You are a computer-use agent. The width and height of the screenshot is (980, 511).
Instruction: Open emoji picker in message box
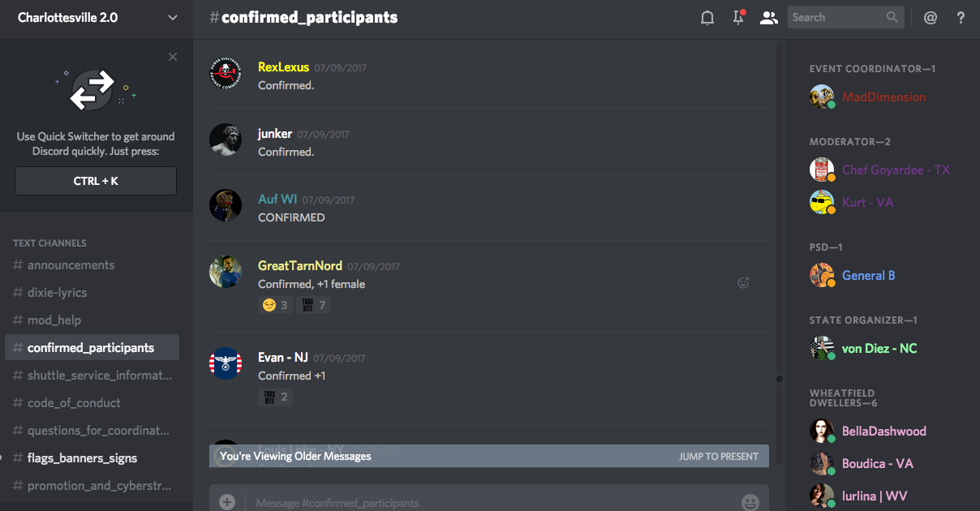tap(750, 502)
